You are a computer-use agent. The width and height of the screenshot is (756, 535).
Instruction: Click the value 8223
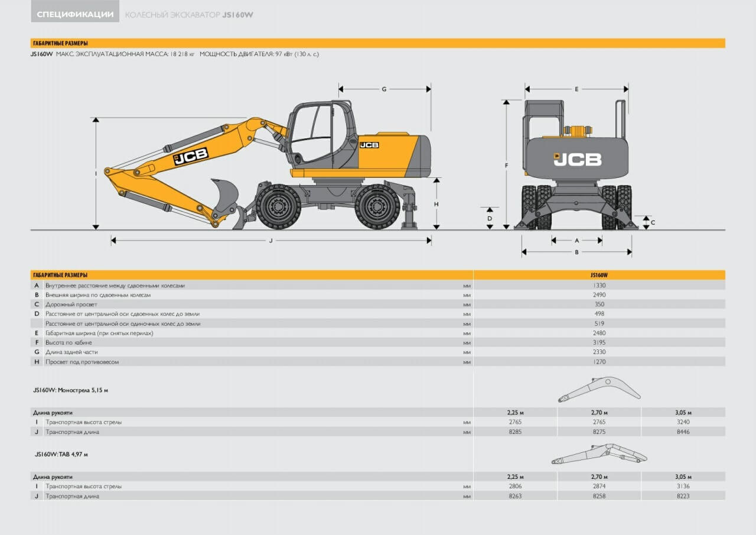683,497
